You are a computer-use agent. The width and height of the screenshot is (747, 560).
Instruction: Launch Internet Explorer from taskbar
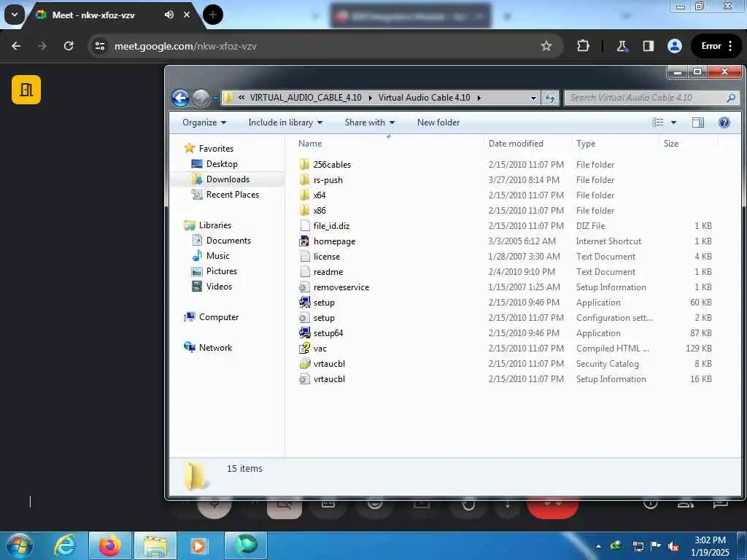(x=65, y=545)
